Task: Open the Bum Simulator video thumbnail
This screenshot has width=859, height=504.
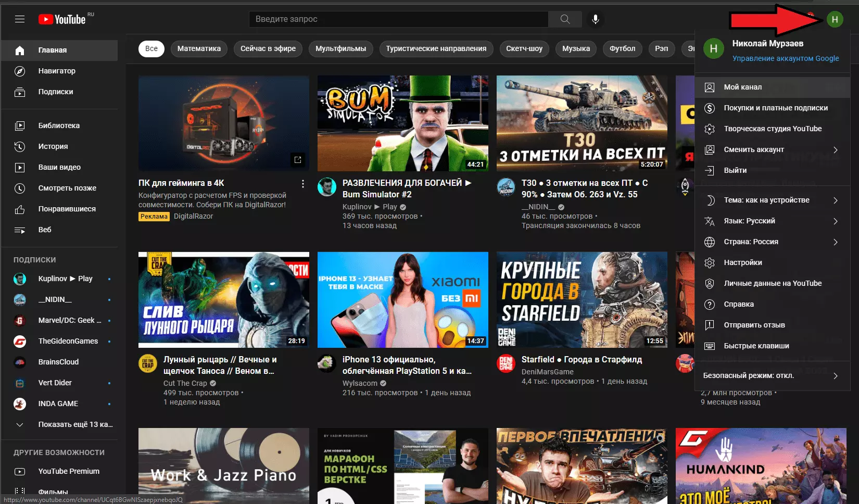Action: 403,123
